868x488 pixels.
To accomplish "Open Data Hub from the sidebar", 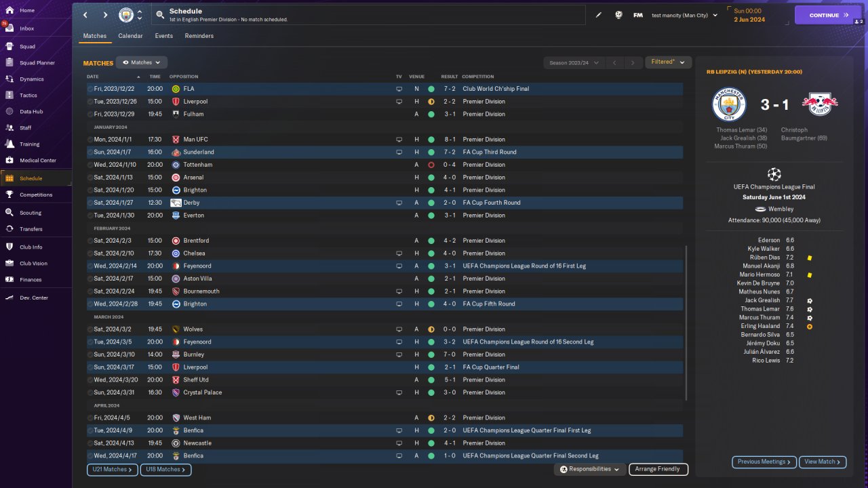I will click(x=31, y=112).
